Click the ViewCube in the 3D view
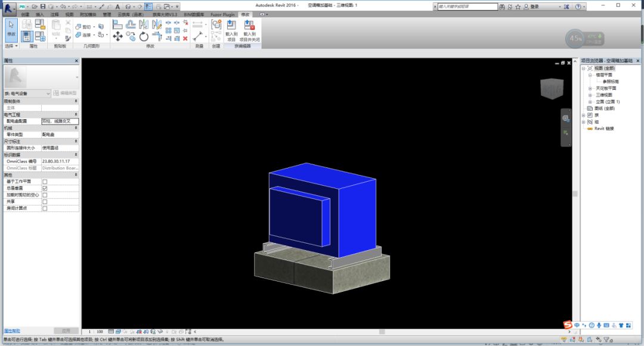Image resolution: width=644 pixels, height=346 pixels. point(552,88)
